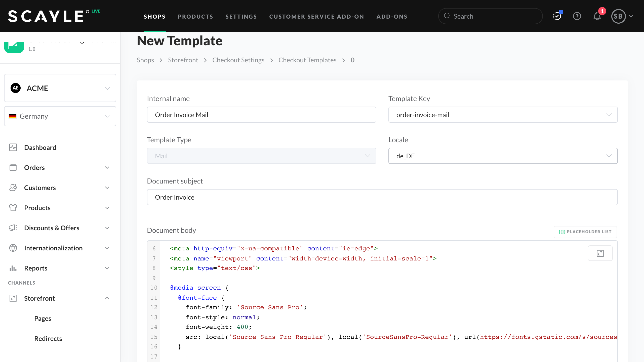Click the Dashboard sidebar icon
This screenshot has width=644, height=362.
coord(13,147)
